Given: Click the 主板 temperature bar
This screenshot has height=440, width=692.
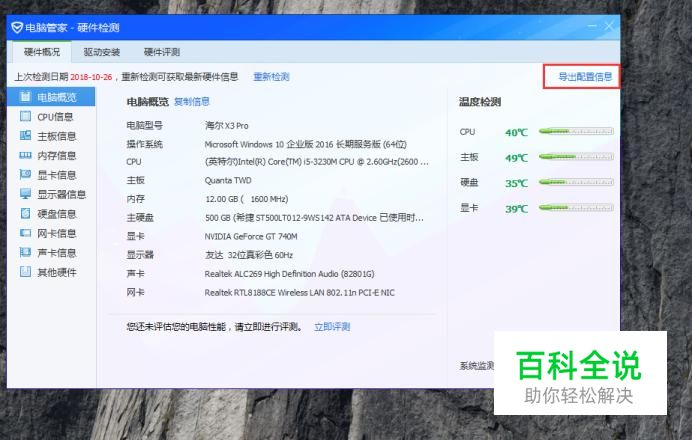Looking at the screenshot, I should click(576, 157).
